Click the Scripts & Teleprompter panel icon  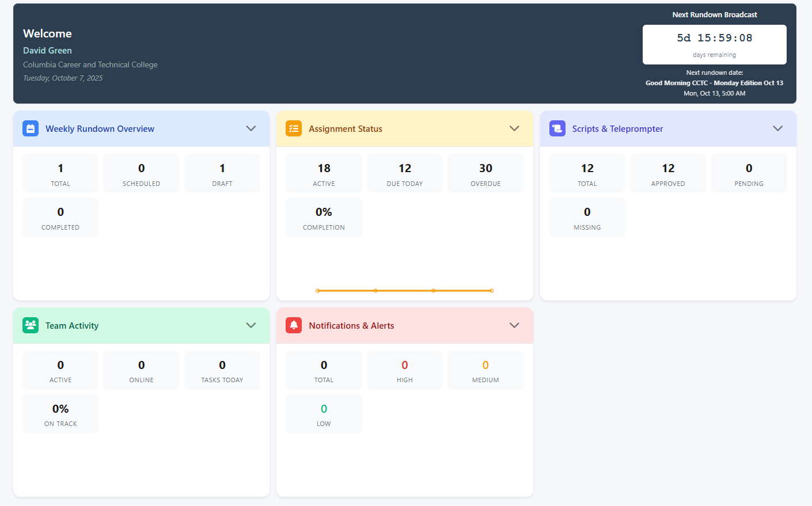(557, 128)
